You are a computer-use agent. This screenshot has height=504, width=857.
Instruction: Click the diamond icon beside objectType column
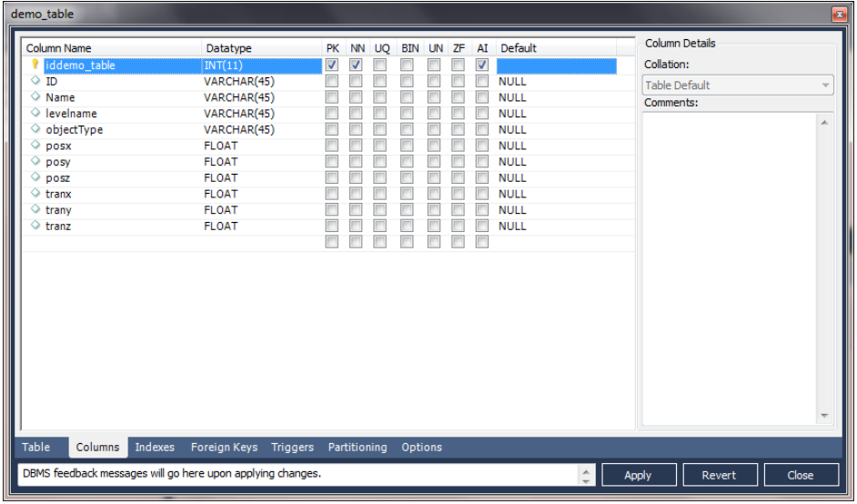[x=35, y=128]
